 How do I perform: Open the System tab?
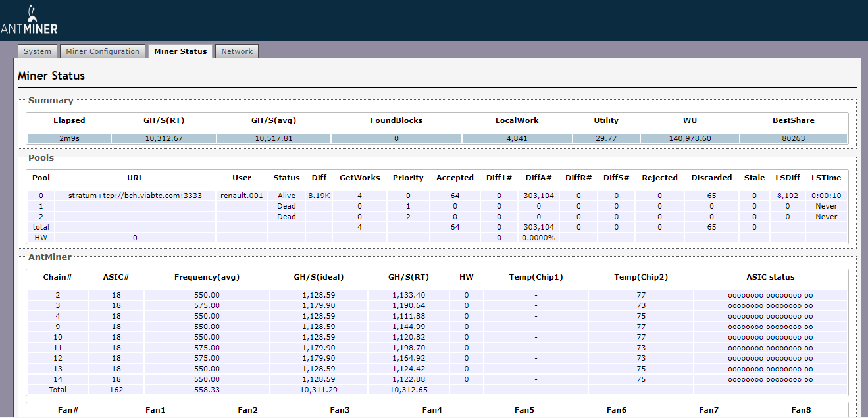click(38, 51)
